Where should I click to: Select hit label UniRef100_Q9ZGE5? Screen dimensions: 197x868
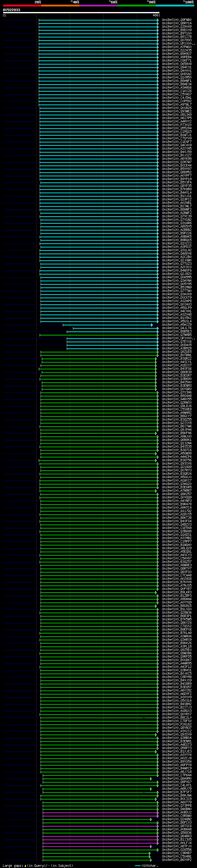[176, 352]
